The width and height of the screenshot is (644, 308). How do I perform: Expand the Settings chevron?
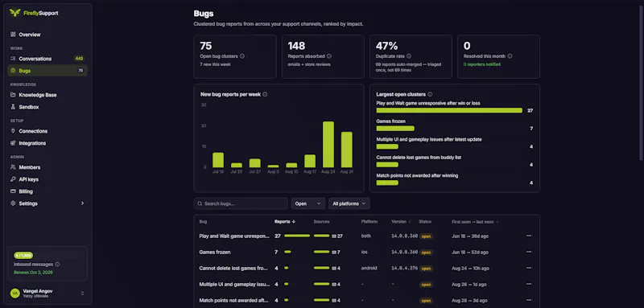point(82,203)
